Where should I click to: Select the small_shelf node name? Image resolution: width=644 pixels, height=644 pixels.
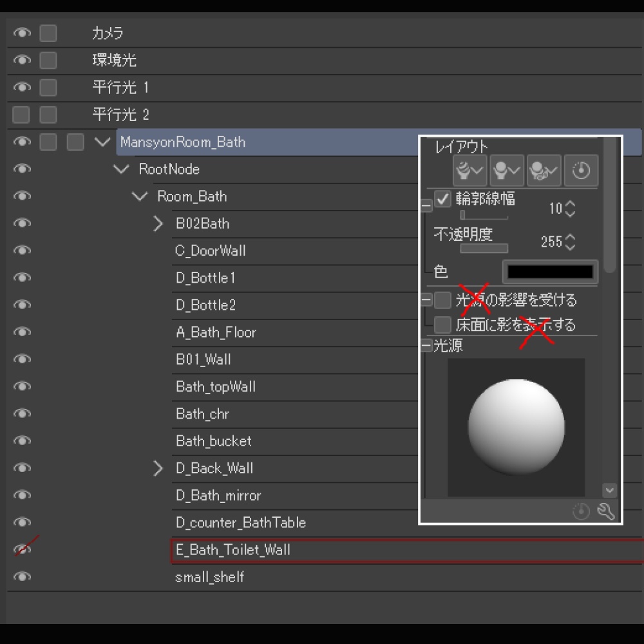pos(209,577)
